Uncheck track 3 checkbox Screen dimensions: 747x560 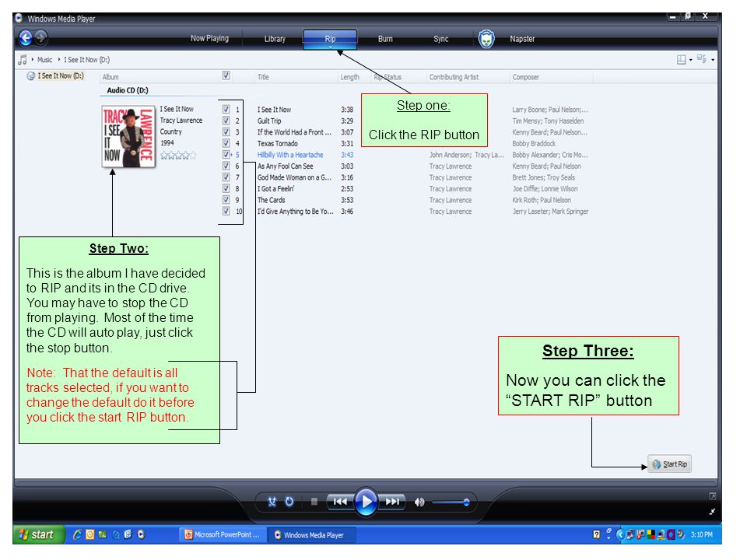pos(226,132)
